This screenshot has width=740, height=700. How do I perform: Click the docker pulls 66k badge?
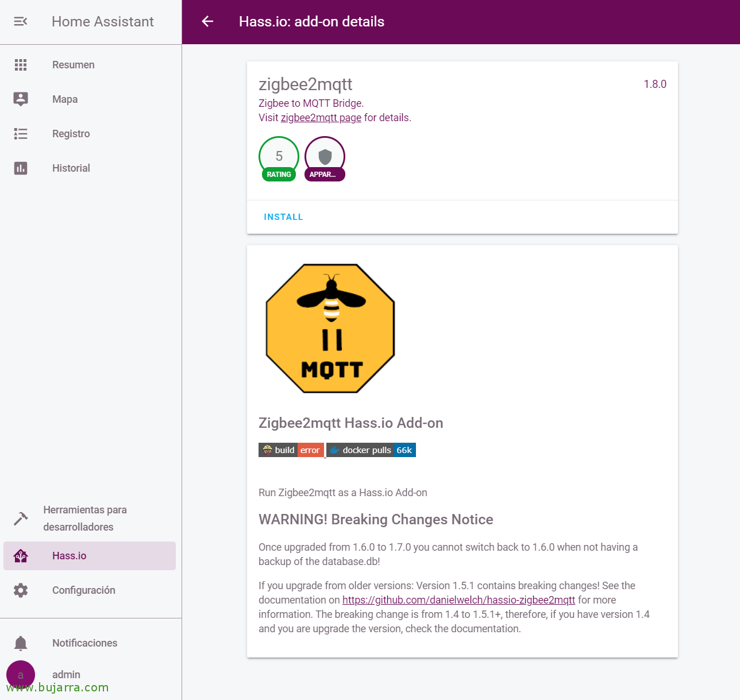371,450
